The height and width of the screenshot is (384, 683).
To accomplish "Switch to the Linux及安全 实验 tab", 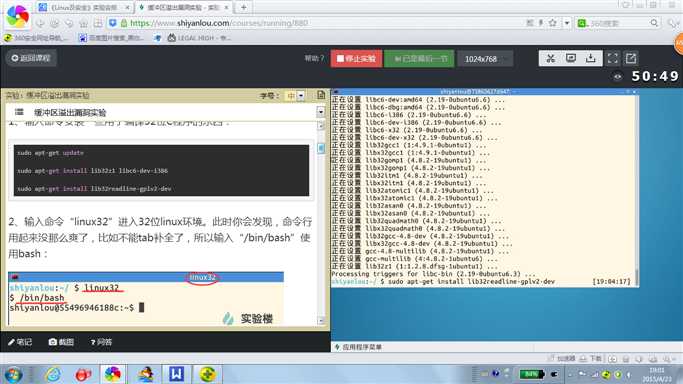I will pos(84,7).
